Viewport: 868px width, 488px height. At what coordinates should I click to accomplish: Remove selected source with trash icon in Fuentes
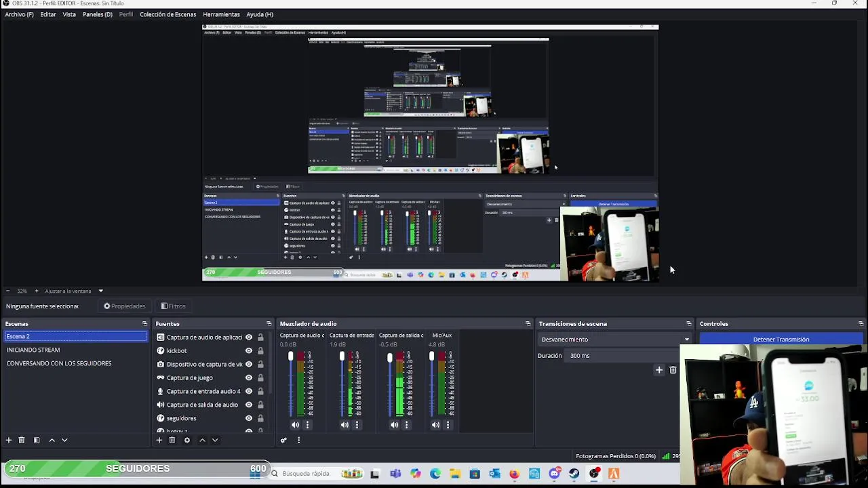click(172, 440)
